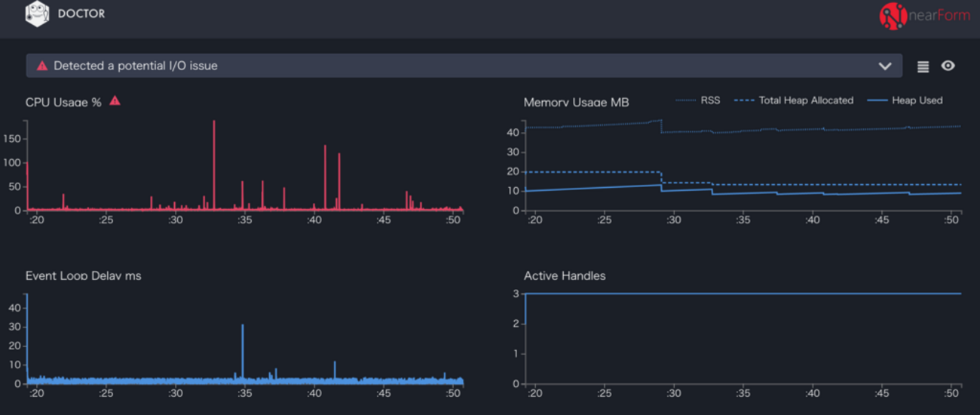Click the Event Loop Delay ms title
This screenshot has width=980, height=415.
tap(84, 276)
